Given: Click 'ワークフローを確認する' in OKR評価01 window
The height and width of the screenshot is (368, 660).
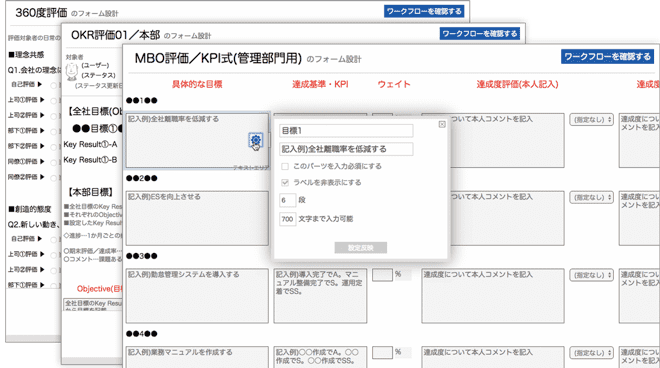Looking at the screenshot, I should click(480, 34).
